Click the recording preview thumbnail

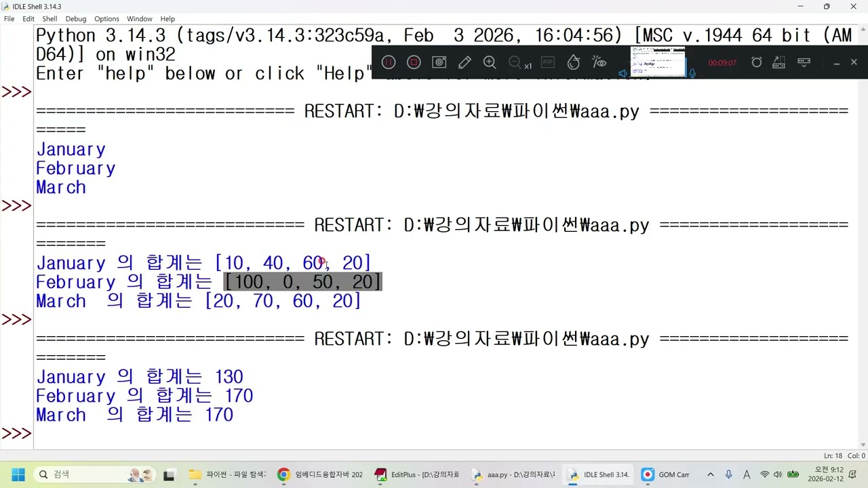pos(658,62)
